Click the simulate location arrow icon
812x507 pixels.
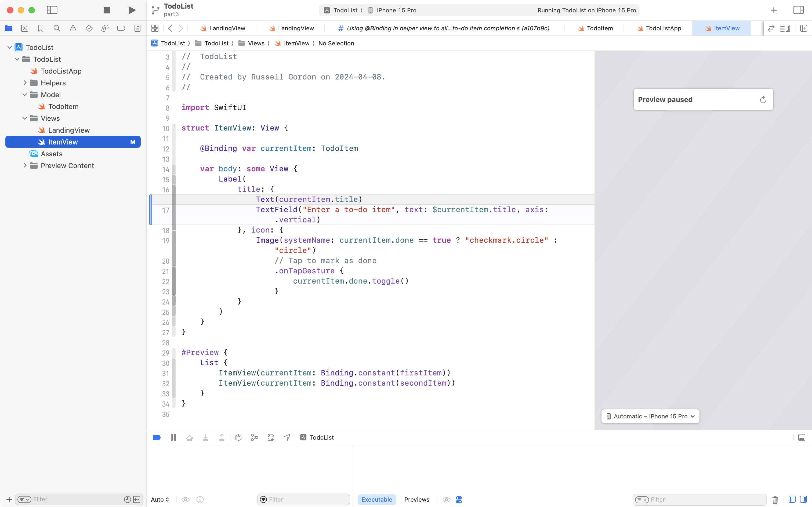pyautogui.click(x=286, y=437)
